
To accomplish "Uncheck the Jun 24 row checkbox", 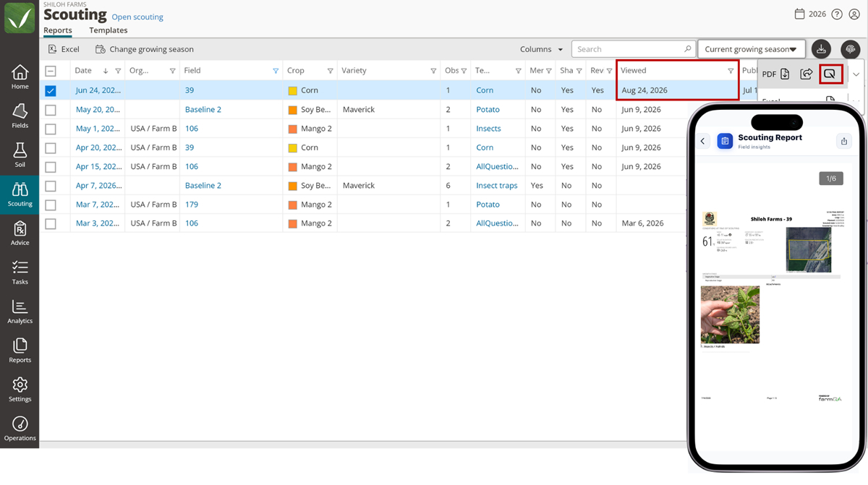I will pyautogui.click(x=51, y=91).
